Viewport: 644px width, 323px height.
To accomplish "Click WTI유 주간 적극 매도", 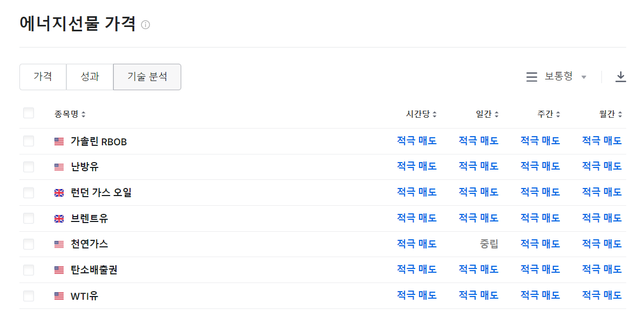I will pos(540,295).
